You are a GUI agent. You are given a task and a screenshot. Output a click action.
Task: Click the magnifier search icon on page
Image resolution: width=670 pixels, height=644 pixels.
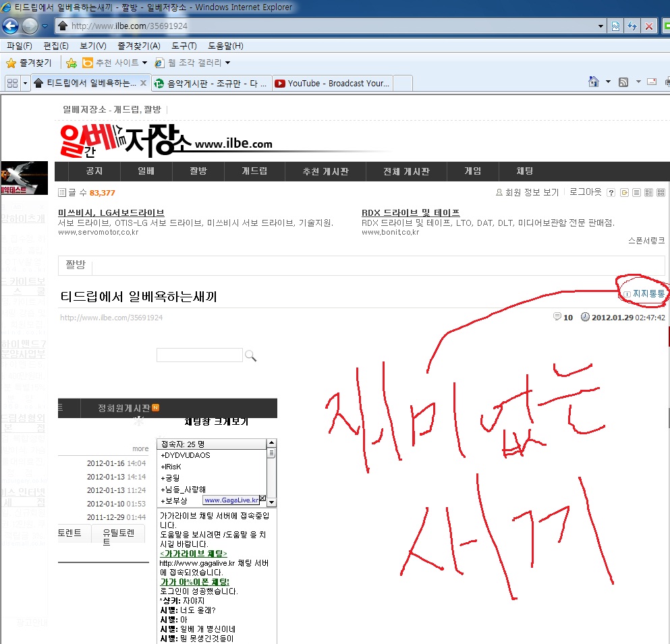(250, 355)
